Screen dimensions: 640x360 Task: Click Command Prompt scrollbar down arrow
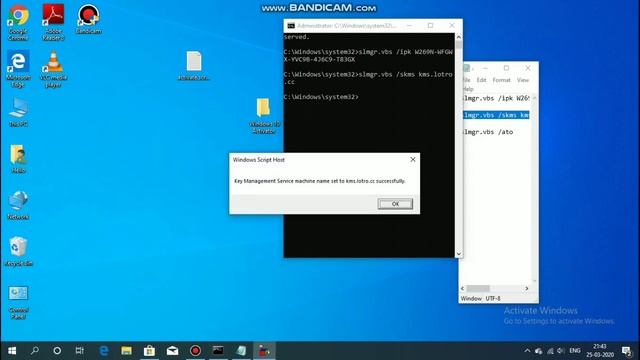tap(459, 254)
